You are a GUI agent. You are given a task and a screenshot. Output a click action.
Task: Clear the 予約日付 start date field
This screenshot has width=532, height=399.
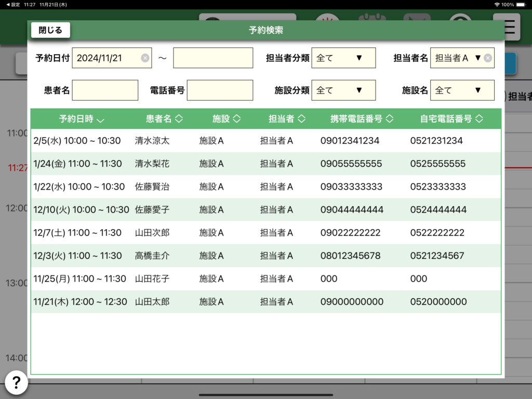coord(145,58)
